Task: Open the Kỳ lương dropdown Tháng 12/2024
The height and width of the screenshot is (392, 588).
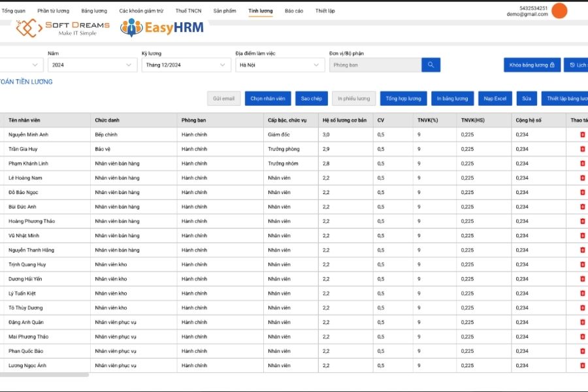Action: (186, 65)
